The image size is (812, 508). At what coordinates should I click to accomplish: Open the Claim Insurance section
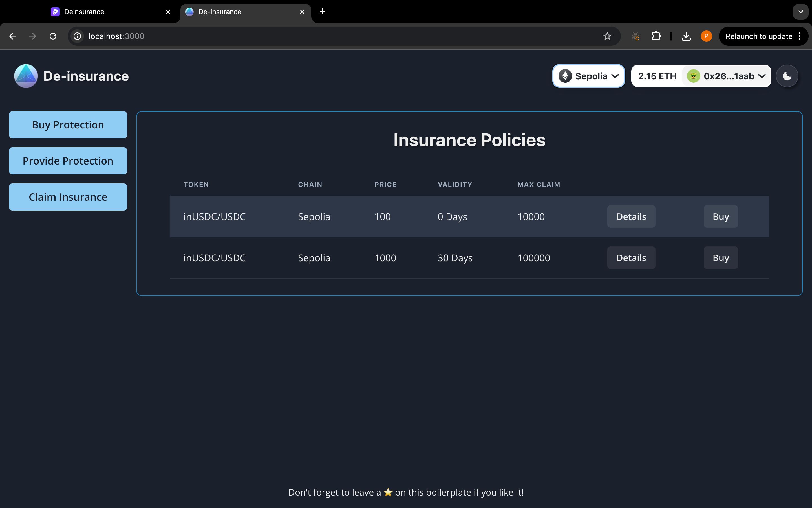click(x=68, y=197)
